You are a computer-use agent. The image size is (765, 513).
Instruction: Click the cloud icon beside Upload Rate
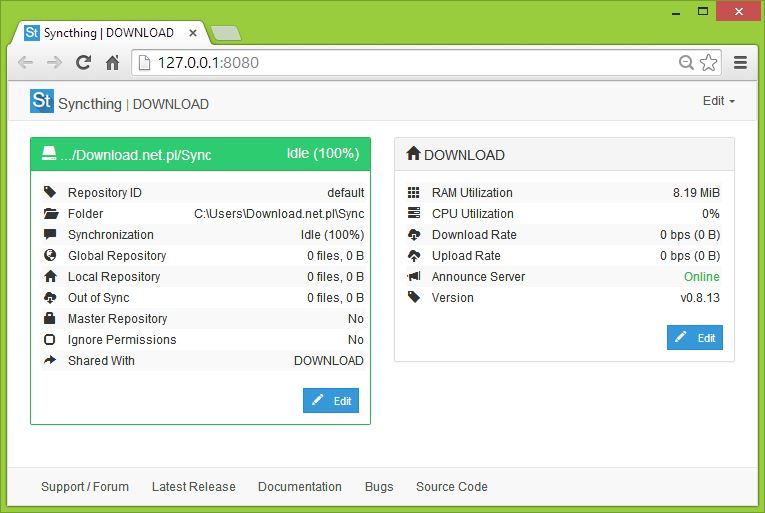click(x=414, y=256)
